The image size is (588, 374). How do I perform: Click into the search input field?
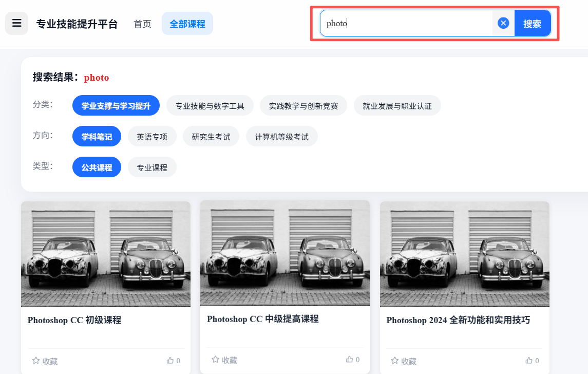(x=406, y=23)
